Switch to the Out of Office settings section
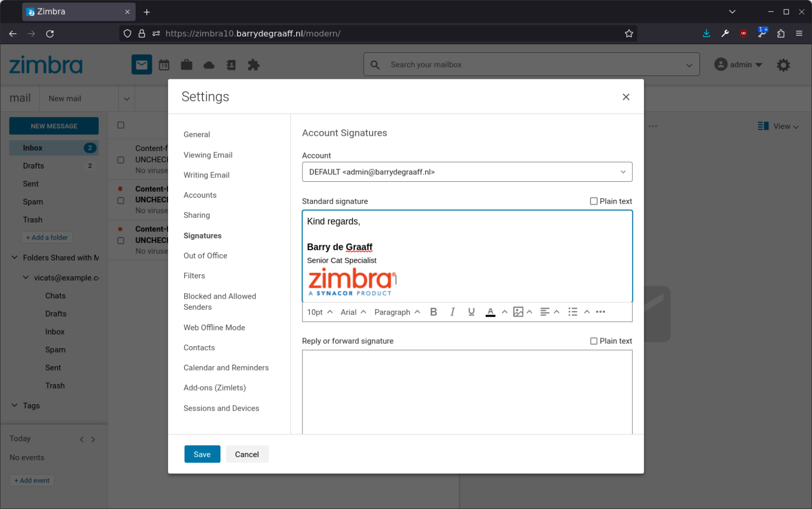The image size is (812, 509). click(x=205, y=255)
